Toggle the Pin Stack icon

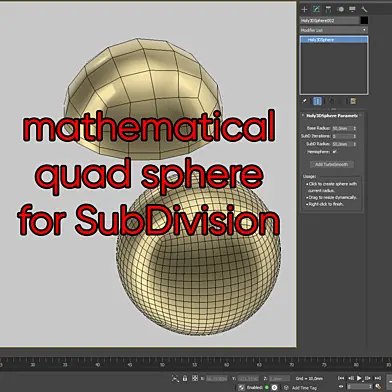[304, 101]
